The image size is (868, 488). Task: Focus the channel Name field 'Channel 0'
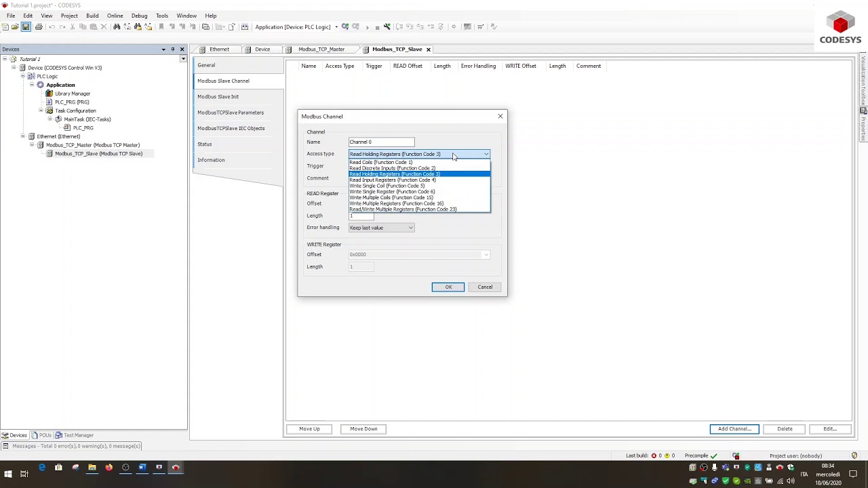tap(381, 142)
